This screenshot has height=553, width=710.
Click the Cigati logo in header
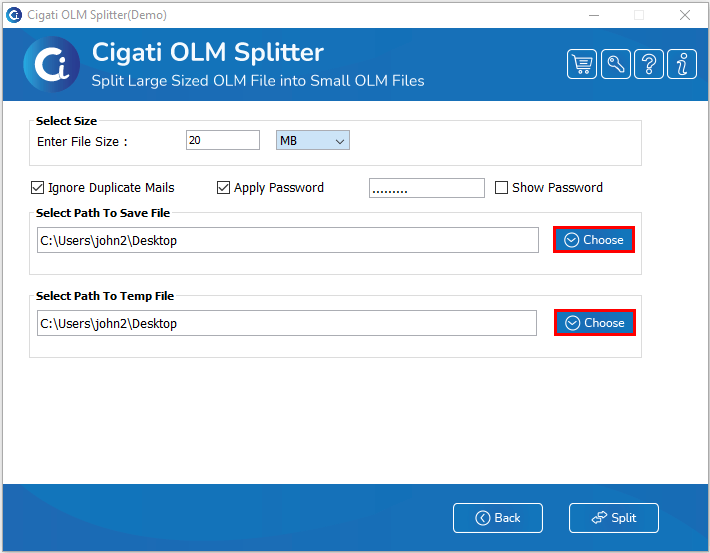pos(52,64)
